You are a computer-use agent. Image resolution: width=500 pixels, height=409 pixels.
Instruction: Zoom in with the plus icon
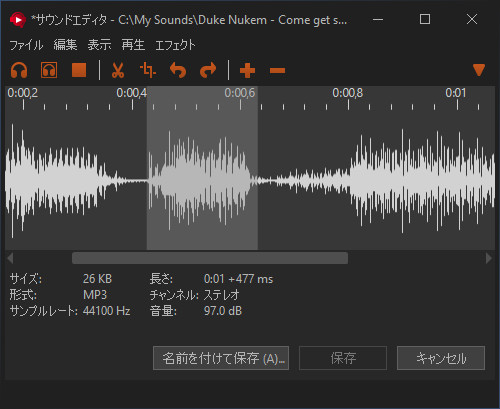pyautogui.click(x=247, y=71)
